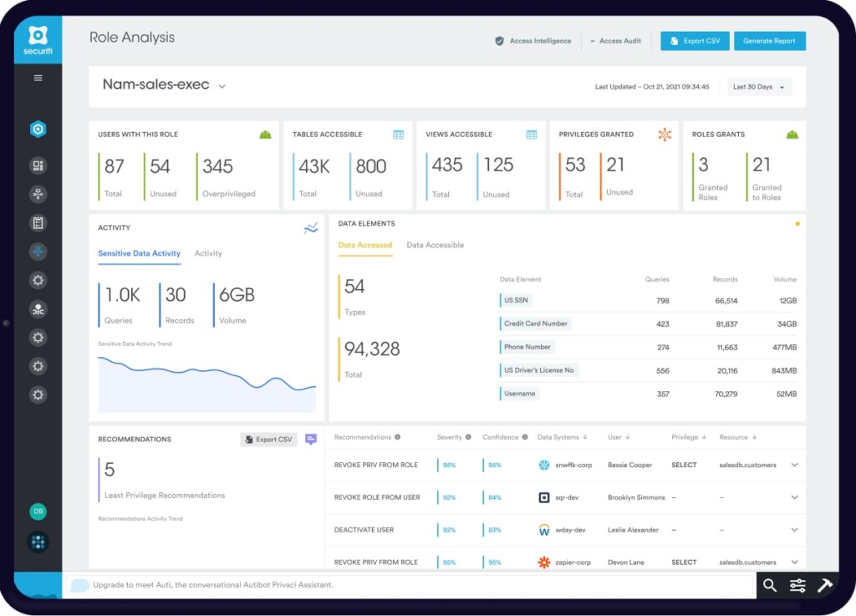The image size is (856, 616).
Task: Click the 54 Unused users value
Action: 160,166
